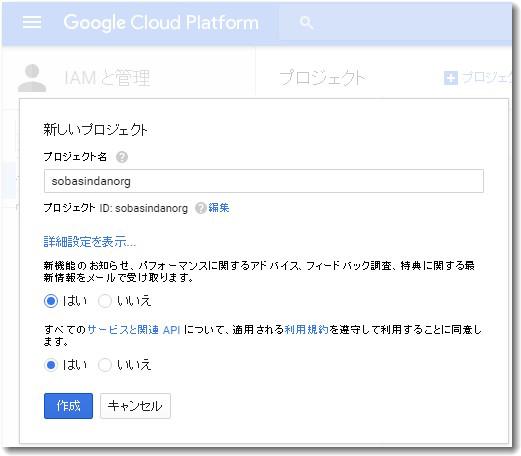Screen dimensions: 521x456
Task: Open the 利用規約 terms link
Action: (307, 330)
